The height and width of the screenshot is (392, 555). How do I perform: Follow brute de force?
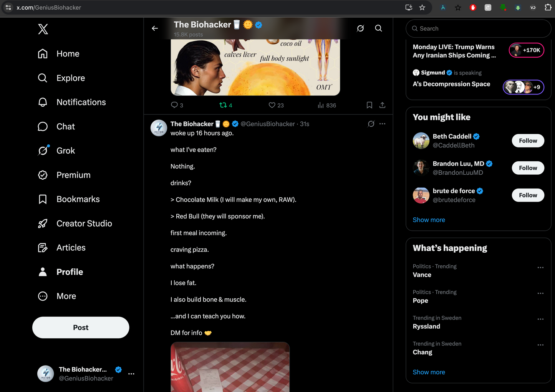(528, 195)
